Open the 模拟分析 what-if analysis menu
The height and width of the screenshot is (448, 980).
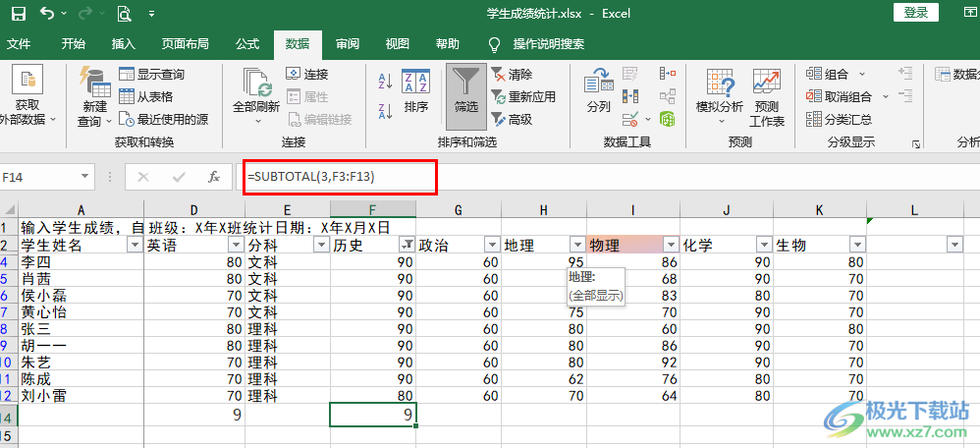720,96
